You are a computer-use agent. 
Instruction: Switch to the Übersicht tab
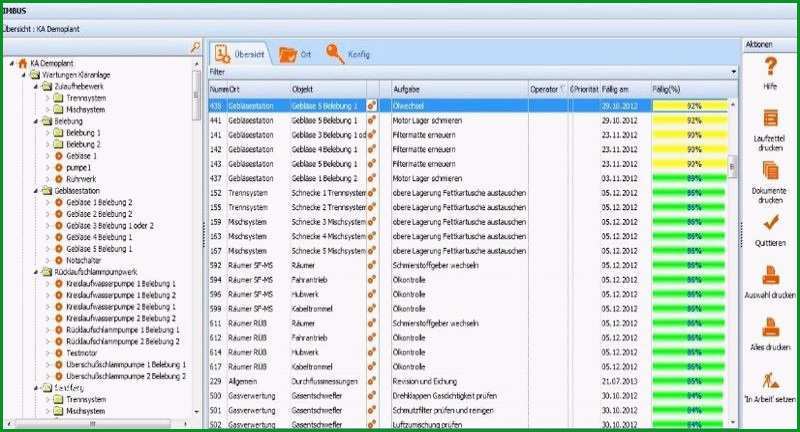tap(240, 54)
